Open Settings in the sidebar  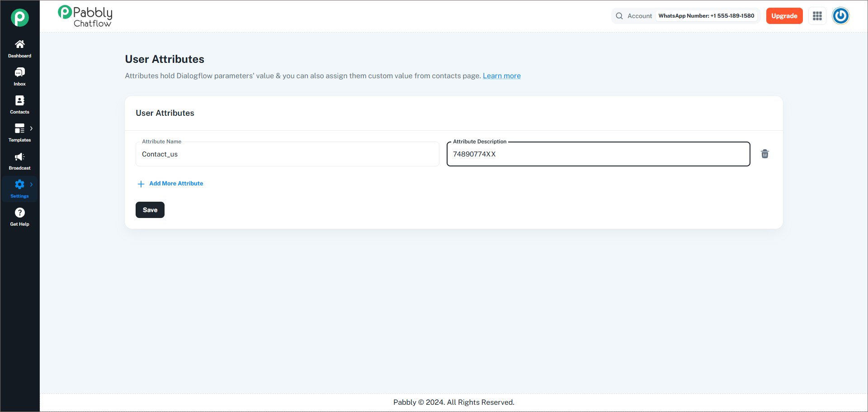[19, 189]
